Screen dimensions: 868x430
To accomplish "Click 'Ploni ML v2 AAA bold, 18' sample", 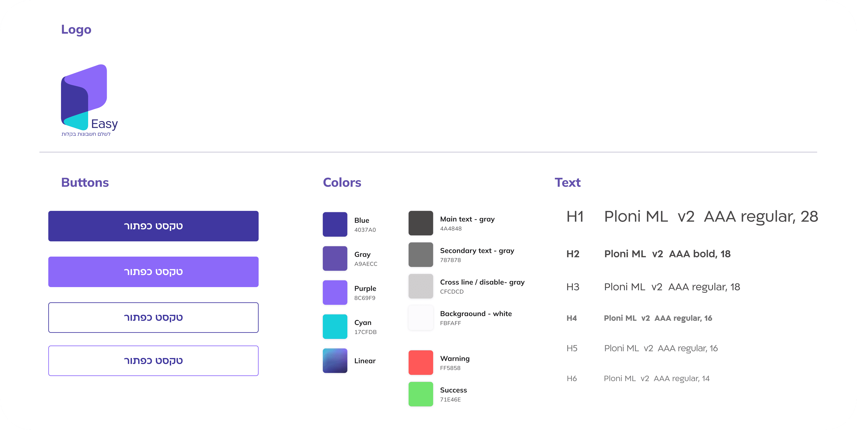I will click(667, 254).
